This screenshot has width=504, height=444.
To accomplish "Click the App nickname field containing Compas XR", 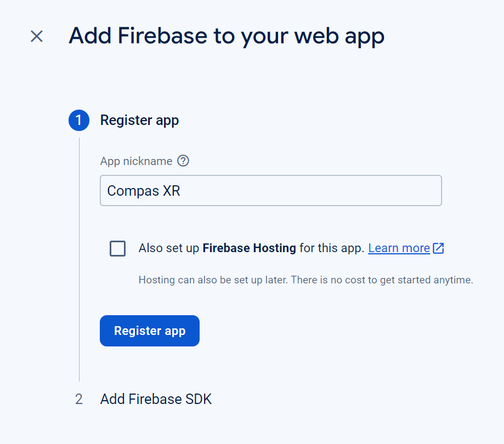I will point(270,190).
